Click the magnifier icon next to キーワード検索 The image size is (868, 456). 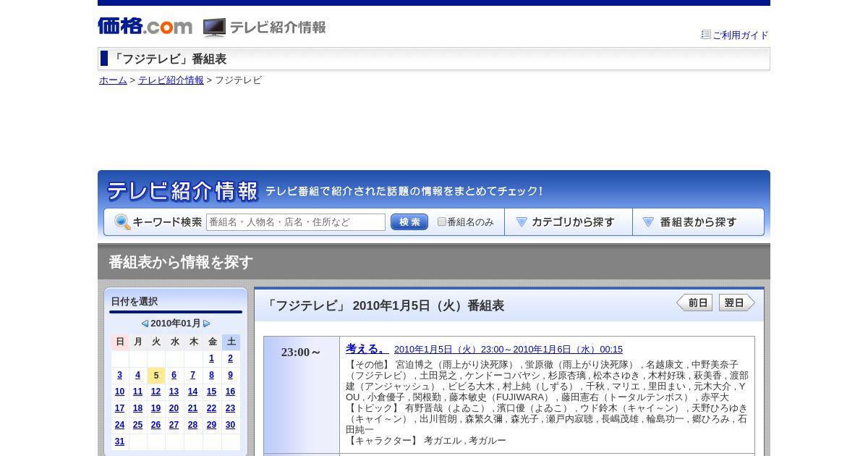click(x=122, y=222)
